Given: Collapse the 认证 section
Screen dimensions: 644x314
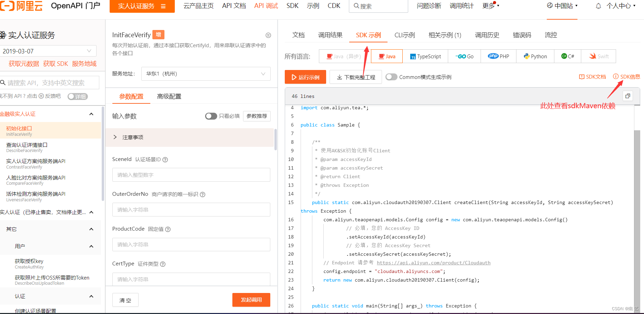Looking at the screenshot, I should (91, 296).
